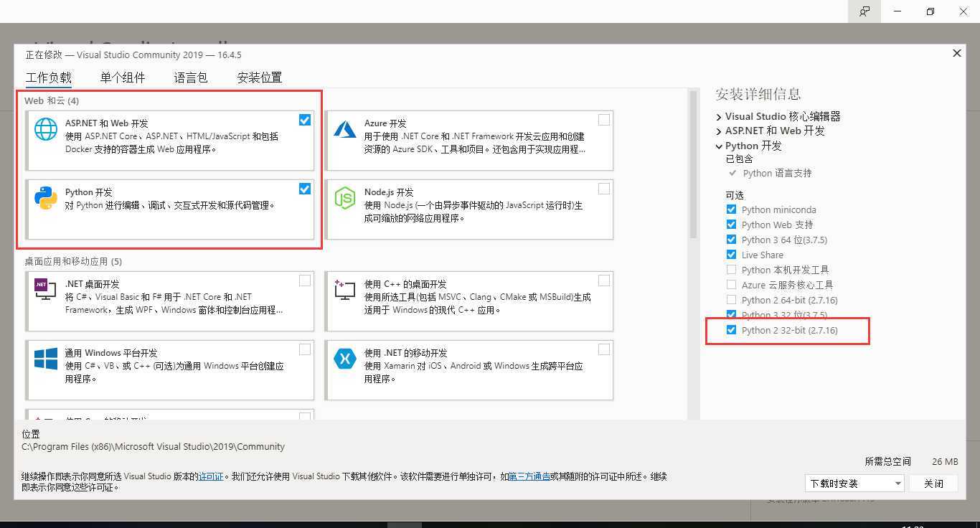Click the Python 语言支持 included item
Viewport: 980px width, 528px height.
pos(777,173)
